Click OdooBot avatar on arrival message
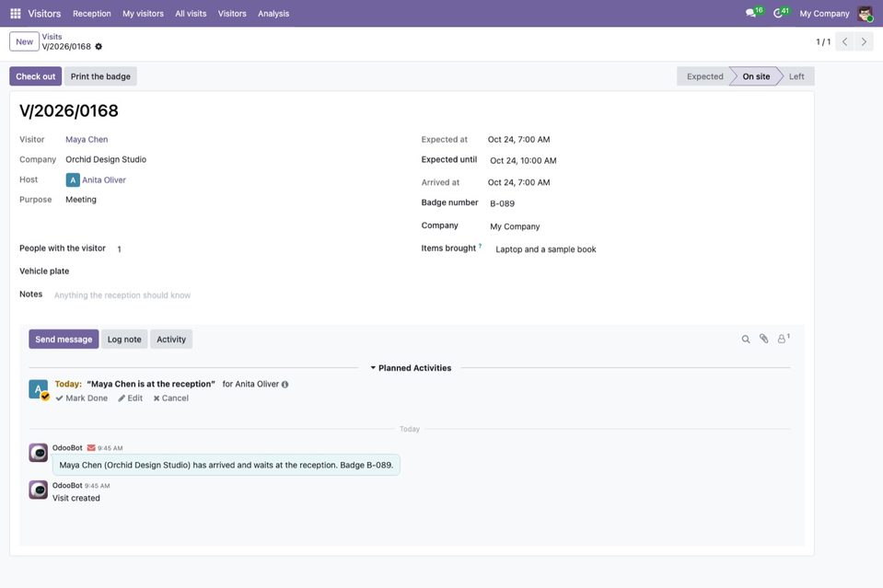This screenshot has height=588, width=883. (39, 453)
